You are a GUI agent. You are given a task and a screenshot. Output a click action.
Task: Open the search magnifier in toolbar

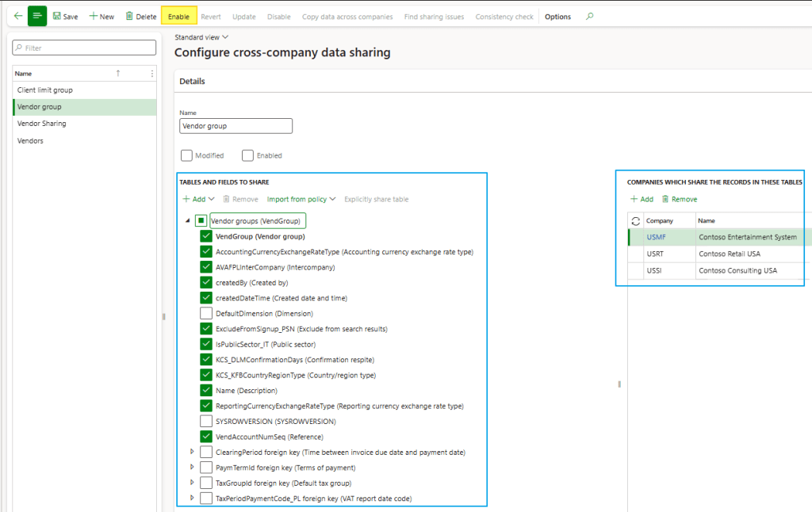click(589, 17)
